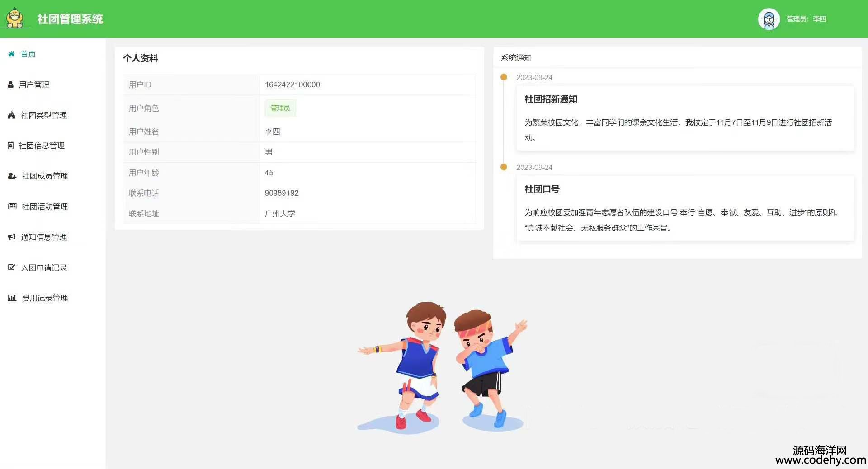Click the club activity management icon

coord(12,206)
